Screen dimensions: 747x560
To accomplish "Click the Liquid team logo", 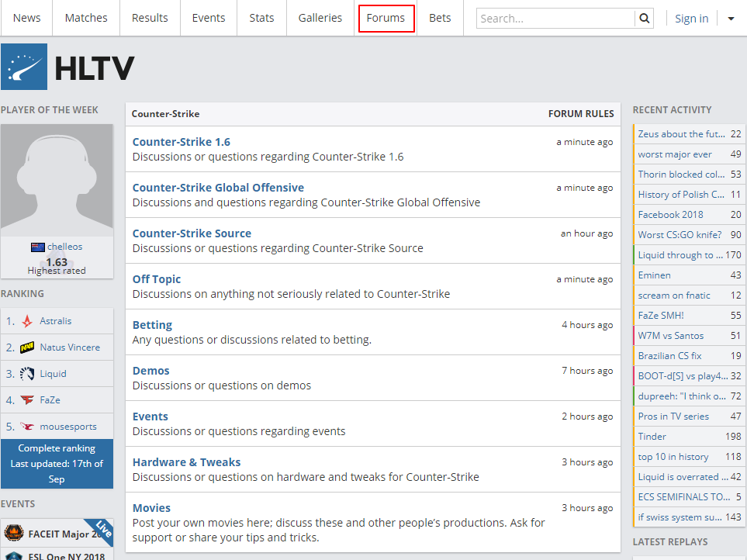I will [x=27, y=374].
